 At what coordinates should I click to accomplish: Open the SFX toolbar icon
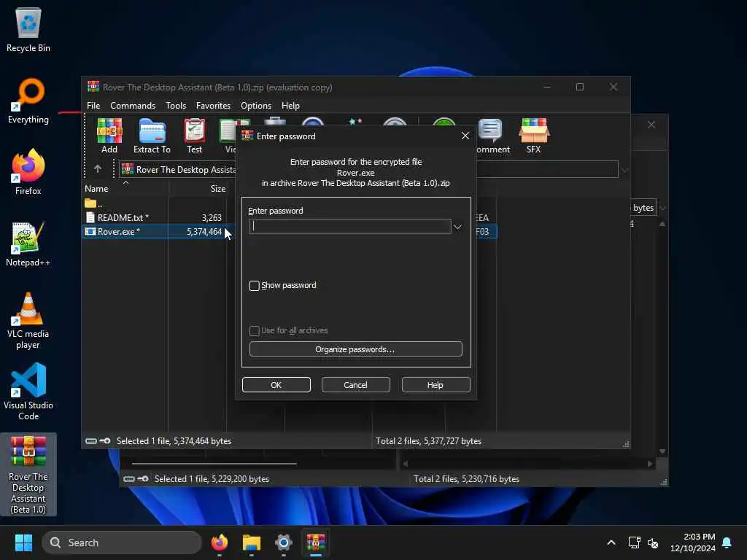pos(533,136)
